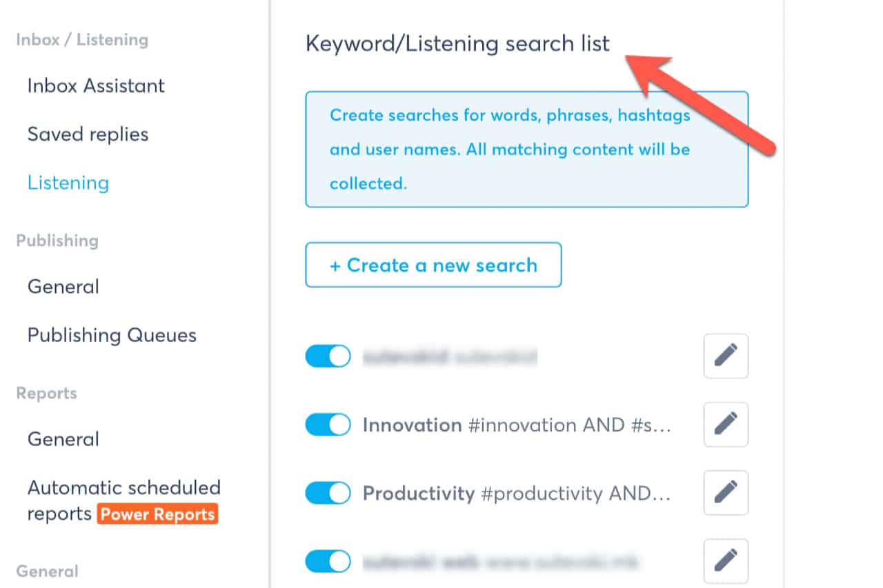Screen dimensions: 883x588
Task: Disable the Innovation search toggle
Action: tap(328, 425)
